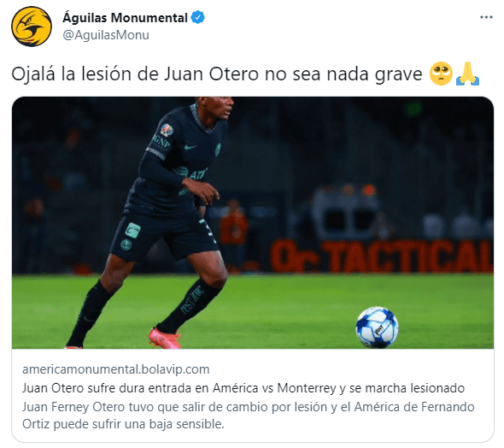504x448 pixels.
Task: Open headline about Juan Otero dura entrada
Action: pyautogui.click(x=243, y=388)
